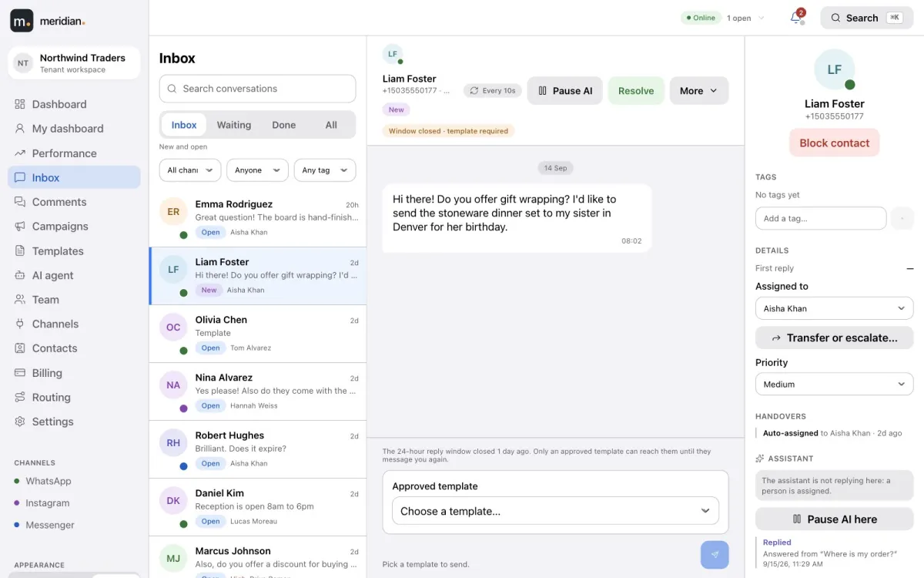Click Olivia Chen's OC avatar
The width and height of the screenshot is (924, 578).
tap(173, 328)
